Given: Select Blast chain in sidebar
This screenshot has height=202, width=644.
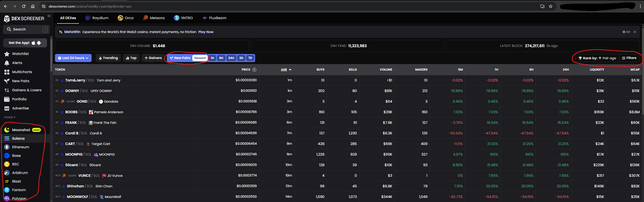Looking at the screenshot, I should [13, 181].
